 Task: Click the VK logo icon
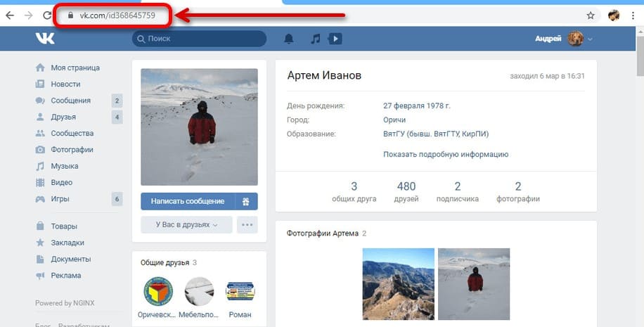pos(45,39)
